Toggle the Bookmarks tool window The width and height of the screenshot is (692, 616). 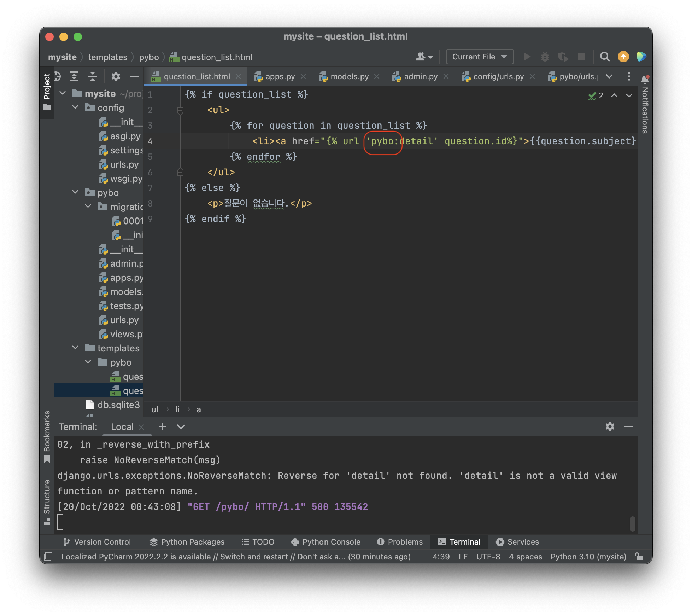point(47,436)
